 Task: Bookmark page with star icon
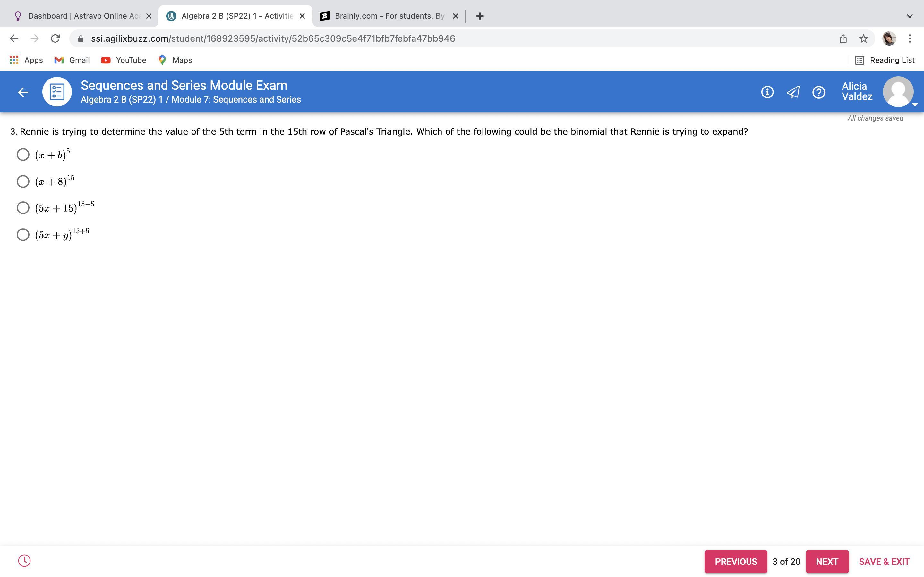click(x=863, y=38)
